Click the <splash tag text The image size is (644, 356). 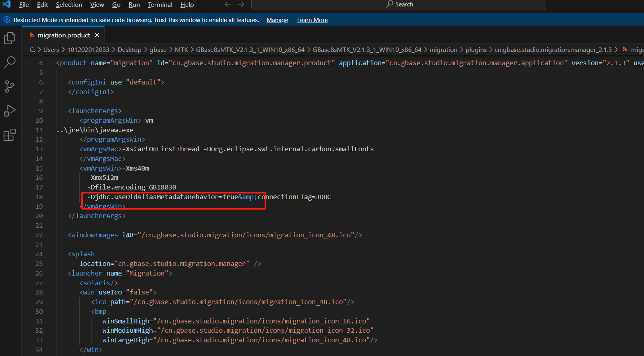point(81,254)
